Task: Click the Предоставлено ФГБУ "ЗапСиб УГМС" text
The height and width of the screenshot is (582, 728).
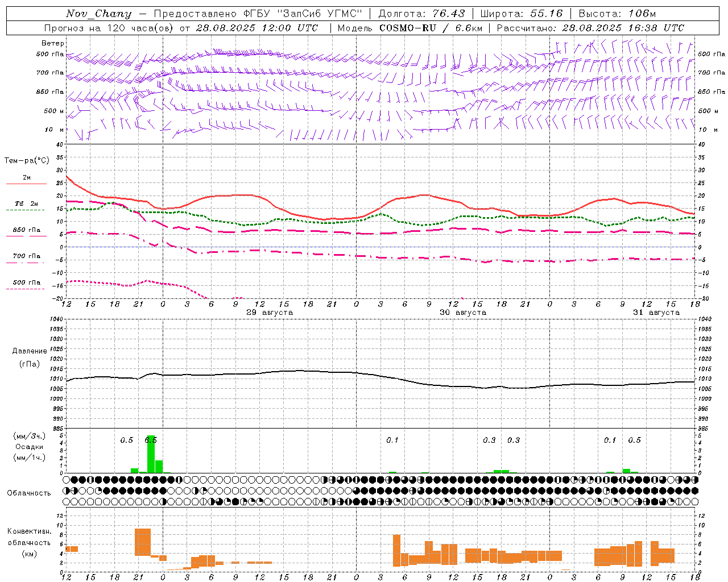Action: click(x=258, y=14)
